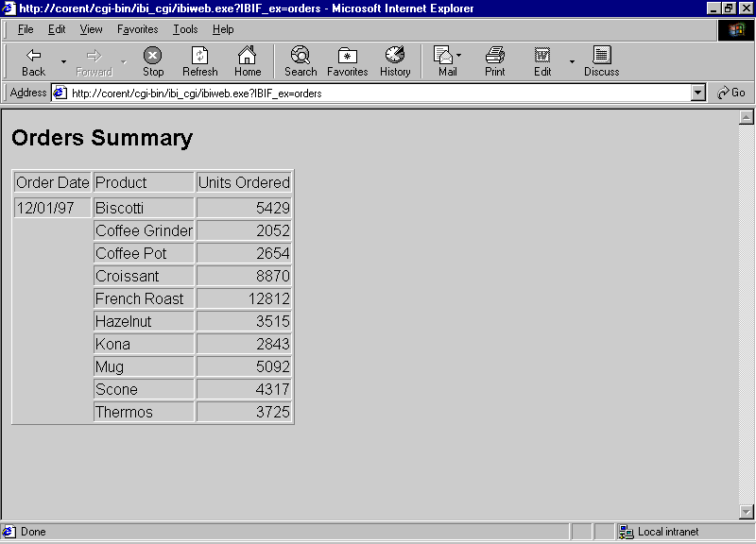Click the Coffee Pot product cell
The width and height of the screenshot is (756, 544).
[144, 253]
